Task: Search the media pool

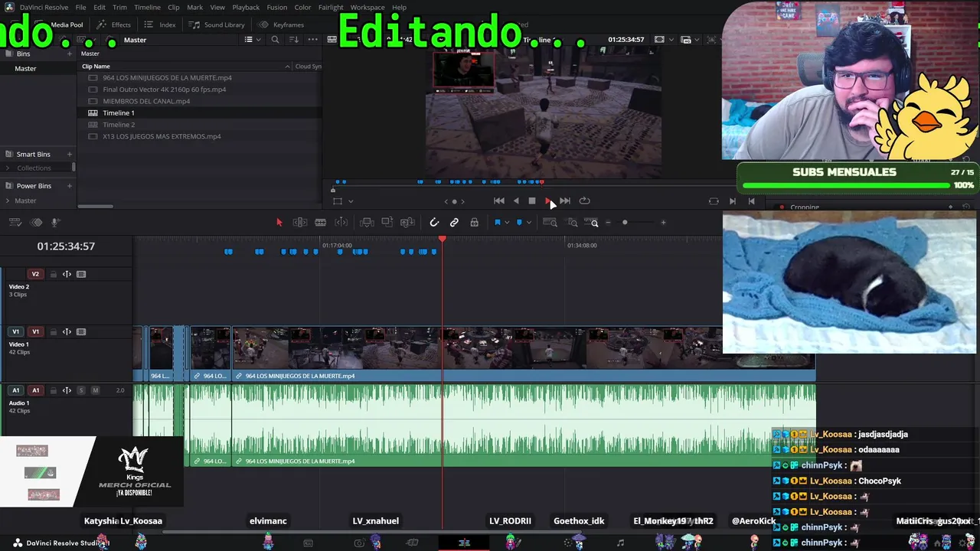Action: pos(275,40)
